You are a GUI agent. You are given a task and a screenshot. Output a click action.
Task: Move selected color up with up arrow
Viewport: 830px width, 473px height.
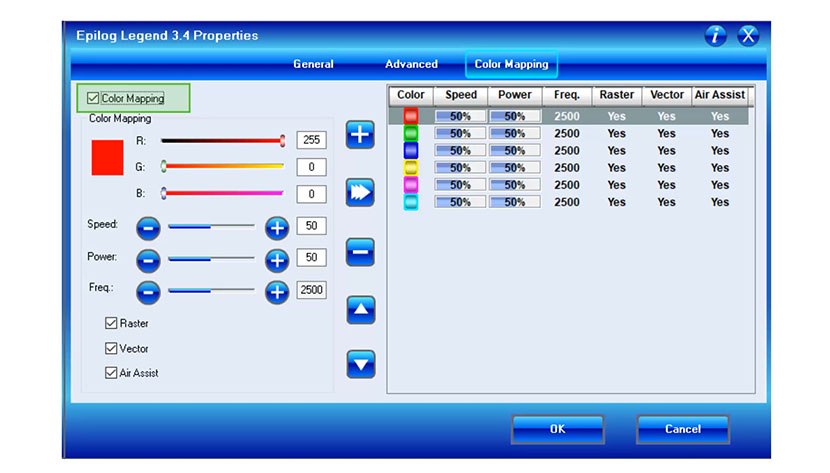coord(361,310)
